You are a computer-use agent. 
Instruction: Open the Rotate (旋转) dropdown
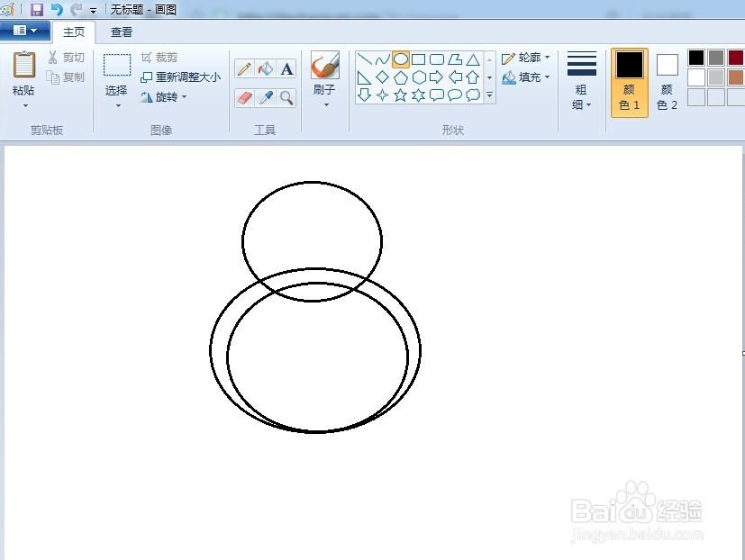tap(163, 97)
